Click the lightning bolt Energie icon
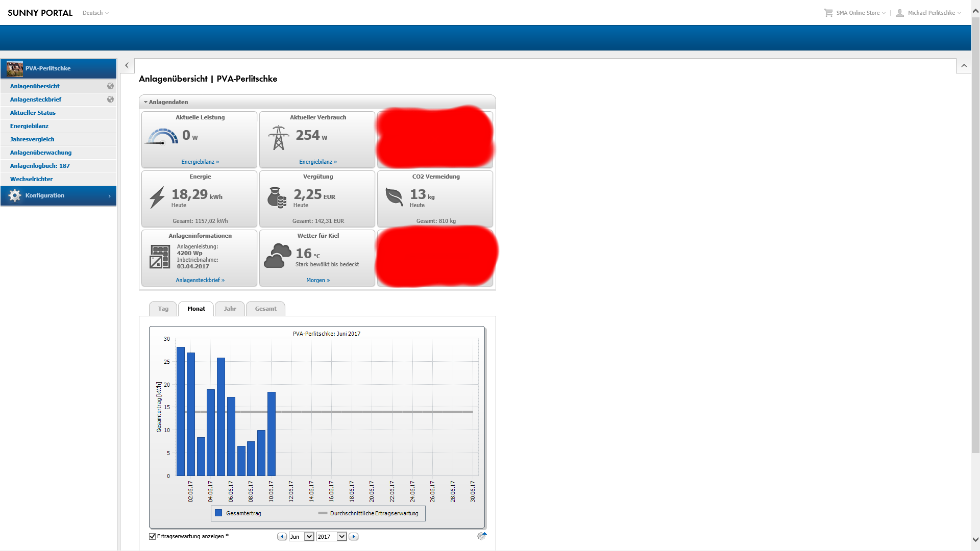This screenshot has width=980, height=551. pyautogui.click(x=157, y=197)
